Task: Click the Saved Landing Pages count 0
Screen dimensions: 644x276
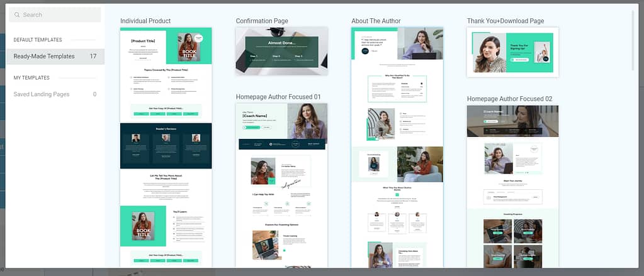Action: coord(94,94)
